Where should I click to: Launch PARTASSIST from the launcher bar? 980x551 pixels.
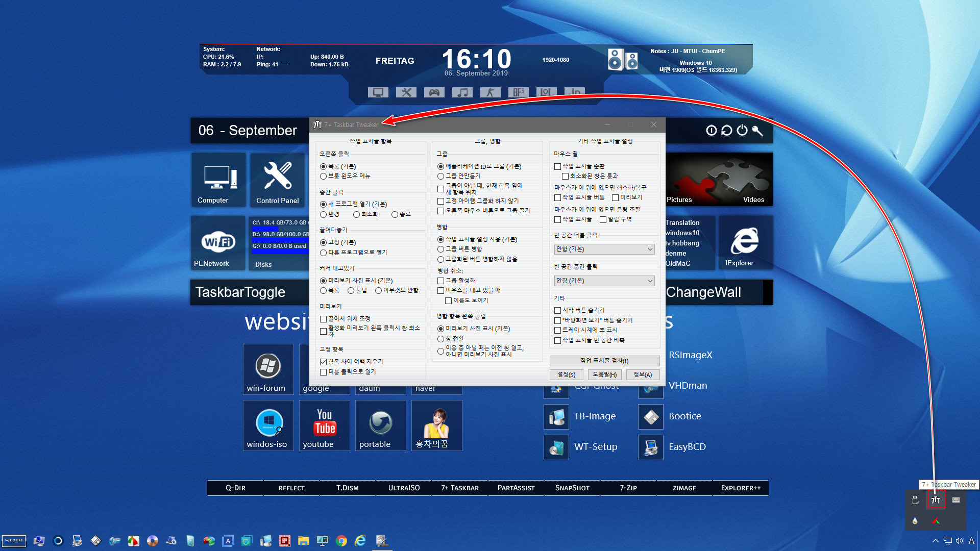coord(516,488)
